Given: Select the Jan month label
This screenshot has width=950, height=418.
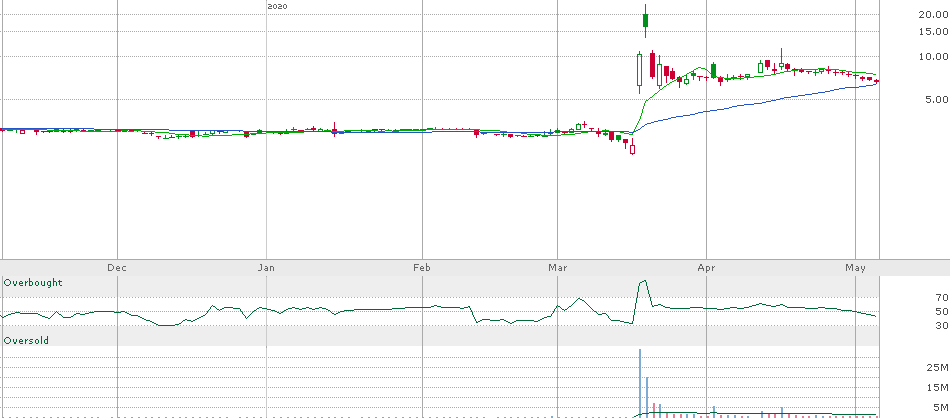Looking at the screenshot, I should point(267,267).
